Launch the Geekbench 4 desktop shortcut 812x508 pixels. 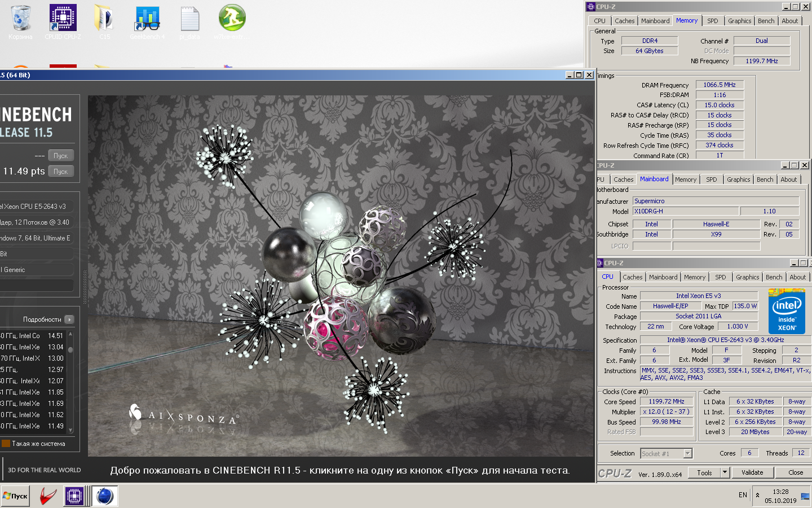[147, 23]
